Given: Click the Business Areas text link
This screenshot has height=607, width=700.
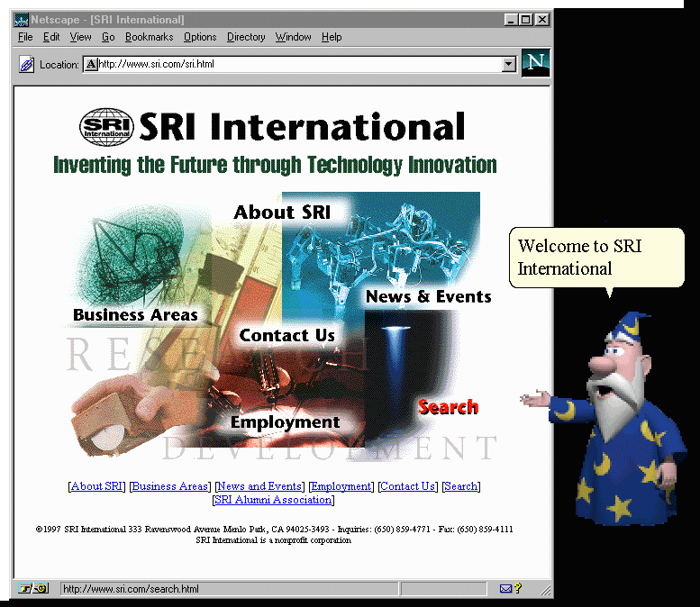Looking at the screenshot, I should (170, 486).
